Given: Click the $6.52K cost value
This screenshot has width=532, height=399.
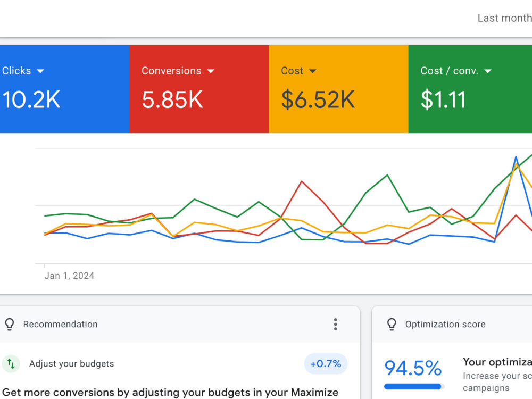Looking at the screenshot, I should [x=318, y=100].
